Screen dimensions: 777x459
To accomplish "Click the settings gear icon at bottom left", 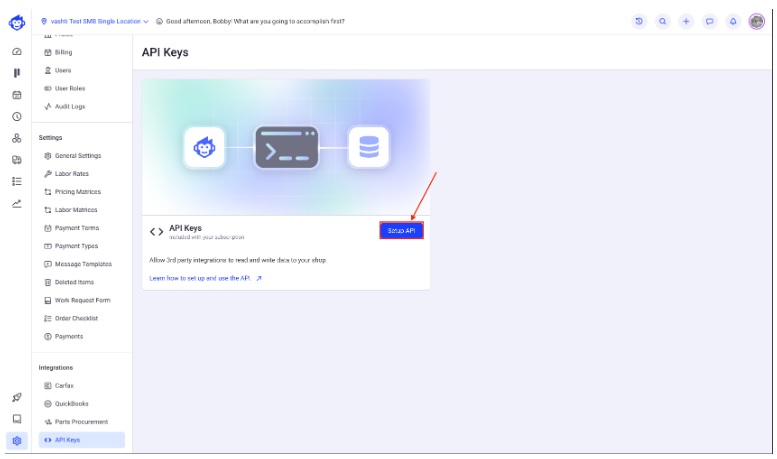I will click(x=17, y=440).
